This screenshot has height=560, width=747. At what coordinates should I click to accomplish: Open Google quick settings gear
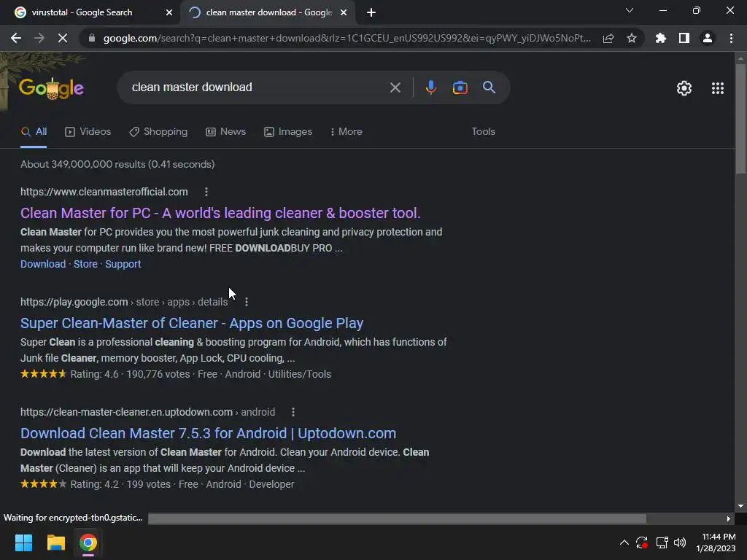coord(684,88)
